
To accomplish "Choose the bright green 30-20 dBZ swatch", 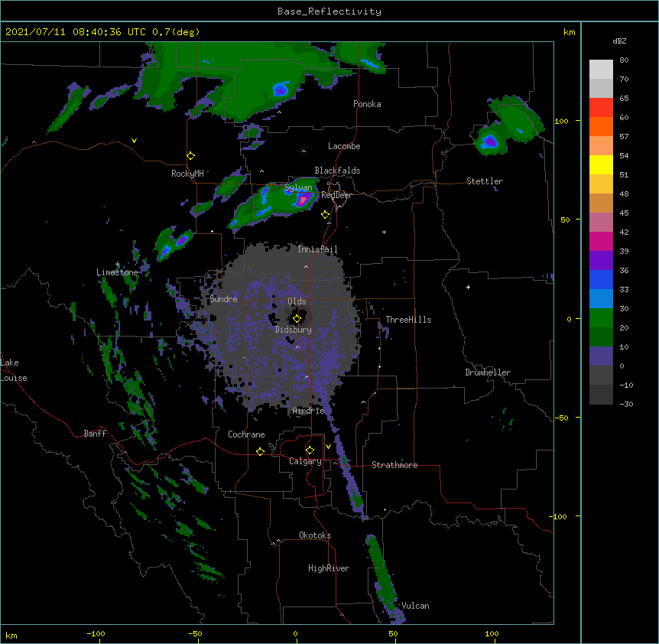I will tap(601, 318).
